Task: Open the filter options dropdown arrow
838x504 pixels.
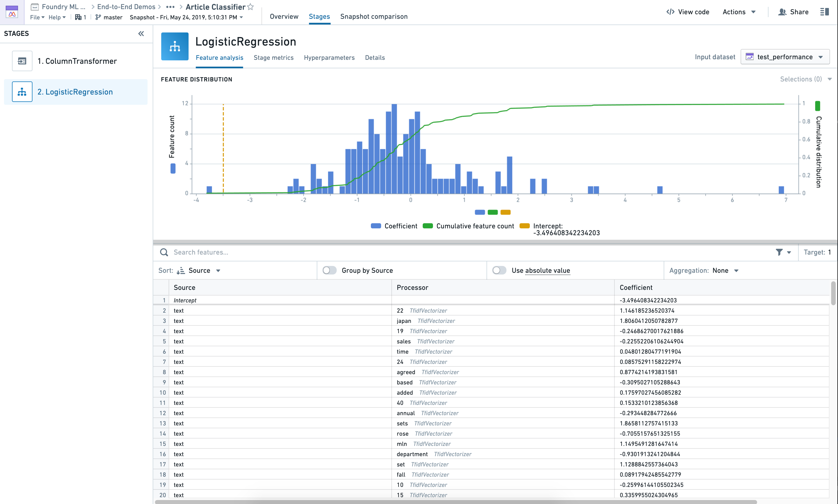Action: (789, 252)
